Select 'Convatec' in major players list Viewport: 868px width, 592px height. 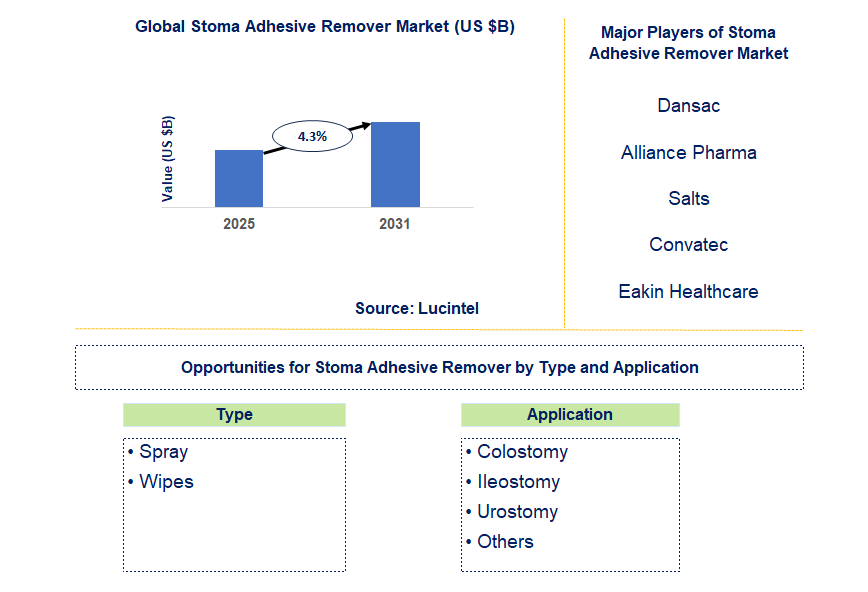point(689,244)
